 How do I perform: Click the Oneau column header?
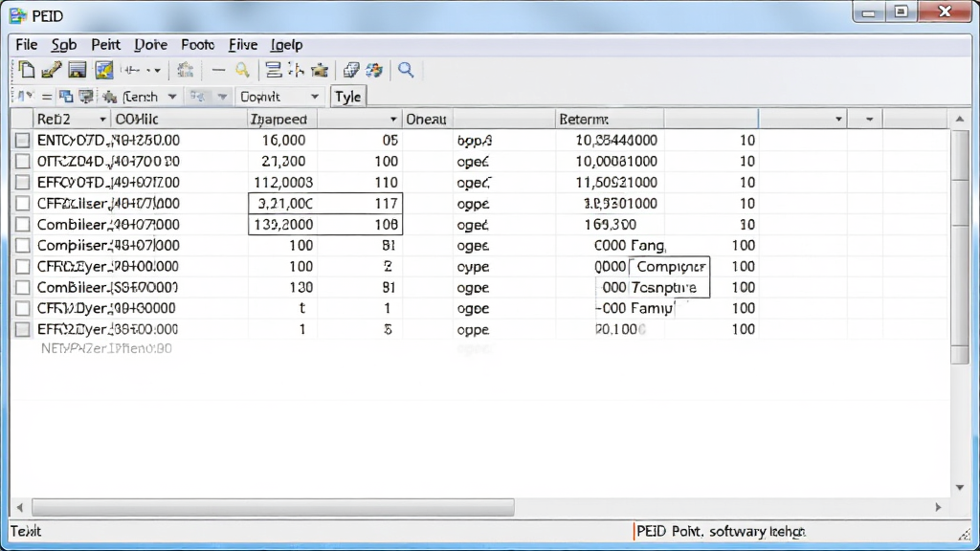[x=428, y=120]
